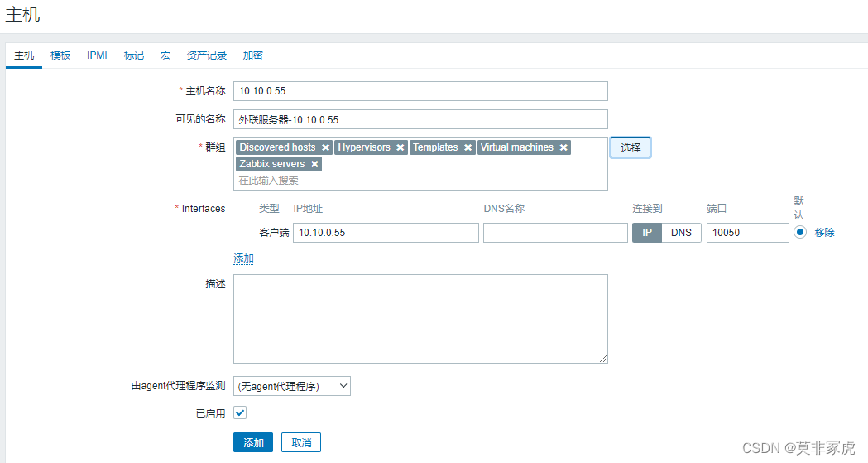The height and width of the screenshot is (463, 868).
Task: Click the 移除 interface link
Action: pyautogui.click(x=824, y=233)
